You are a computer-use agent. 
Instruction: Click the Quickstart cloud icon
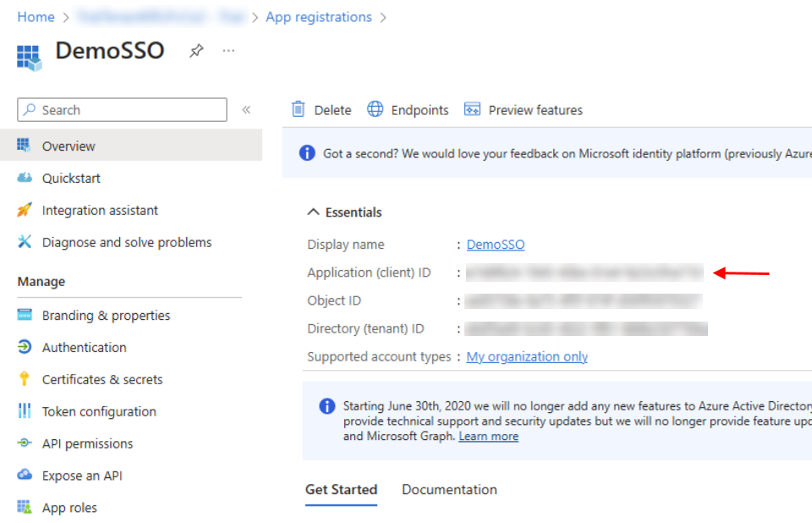pyautogui.click(x=25, y=179)
